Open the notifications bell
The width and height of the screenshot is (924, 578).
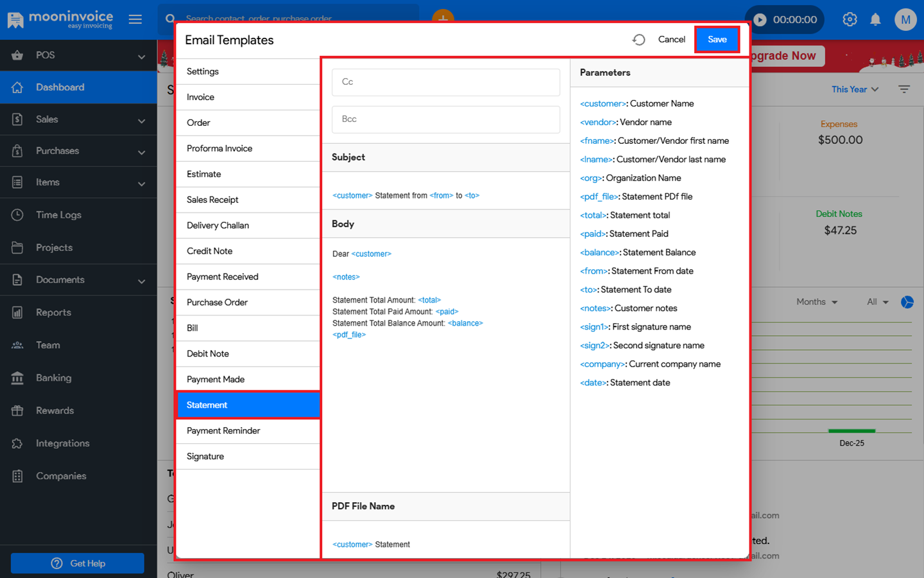click(875, 19)
